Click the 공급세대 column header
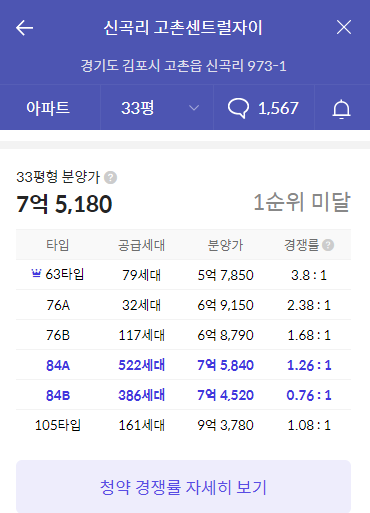The height and width of the screenshot is (513, 370). coord(141,245)
